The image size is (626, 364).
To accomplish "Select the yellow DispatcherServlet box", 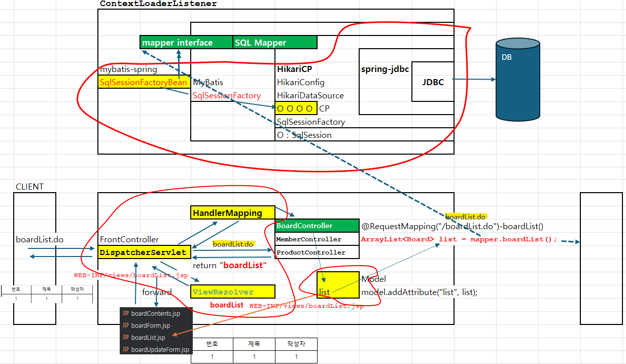I will [144, 252].
